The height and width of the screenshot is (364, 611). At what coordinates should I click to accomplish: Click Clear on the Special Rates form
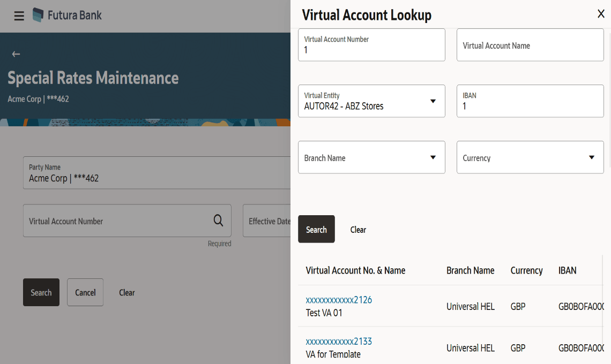[127, 293]
